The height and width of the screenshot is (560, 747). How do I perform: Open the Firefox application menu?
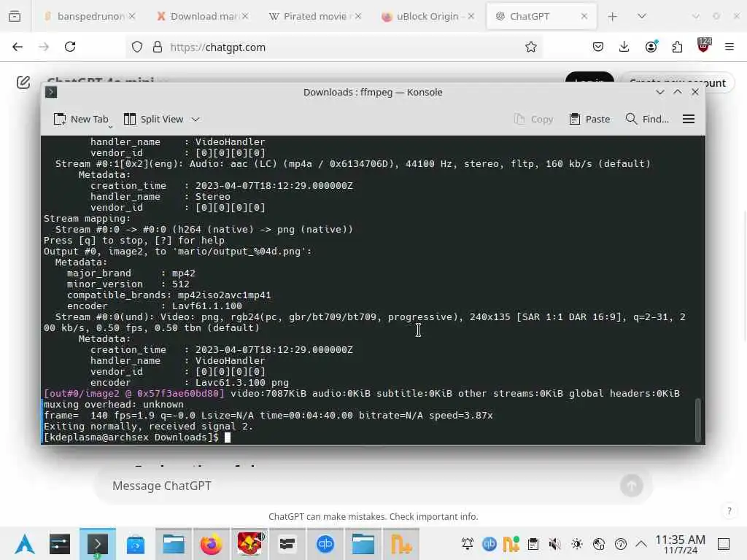click(729, 47)
